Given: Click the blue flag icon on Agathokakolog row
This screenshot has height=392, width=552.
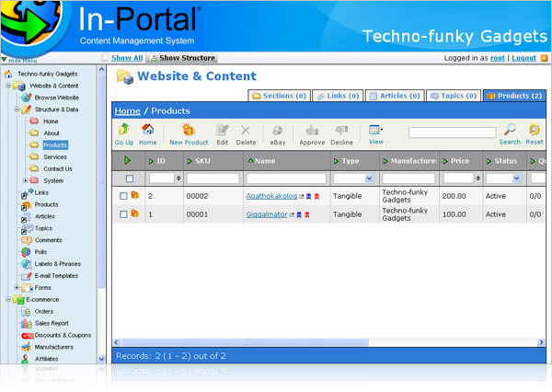Looking at the screenshot, I should pos(309,197).
